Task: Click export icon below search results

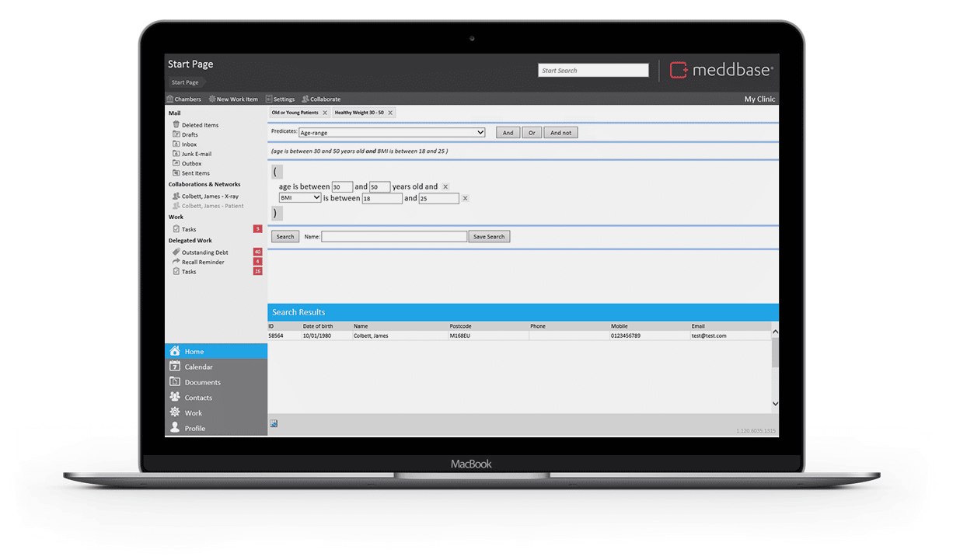Action: point(274,423)
